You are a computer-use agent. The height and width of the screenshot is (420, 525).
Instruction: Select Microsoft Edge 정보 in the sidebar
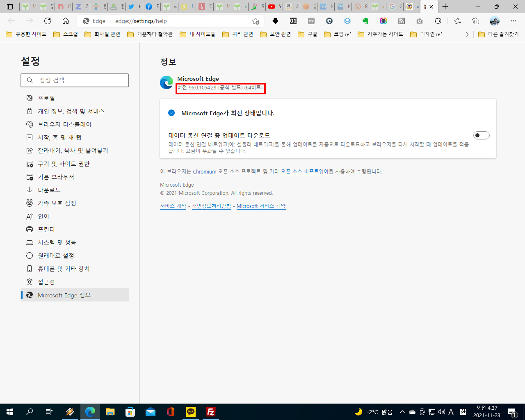click(75, 295)
